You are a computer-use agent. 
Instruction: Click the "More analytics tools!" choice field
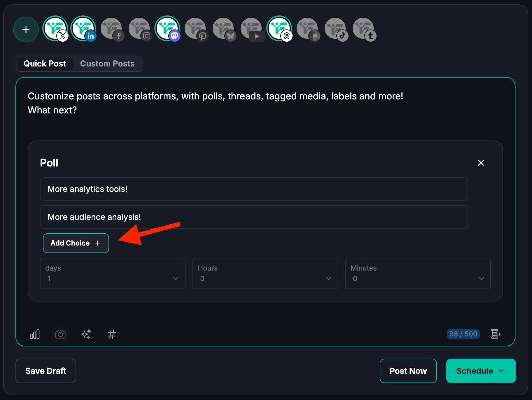tap(254, 189)
